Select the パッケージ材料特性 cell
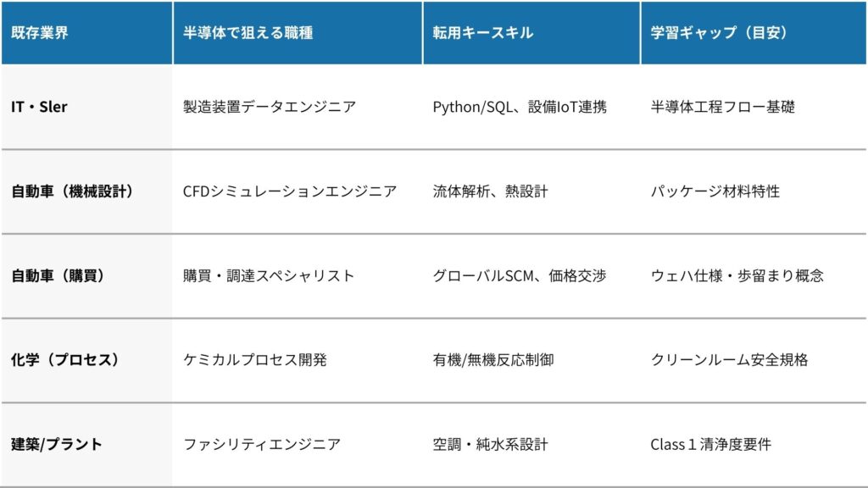 click(x=715, y=191)
